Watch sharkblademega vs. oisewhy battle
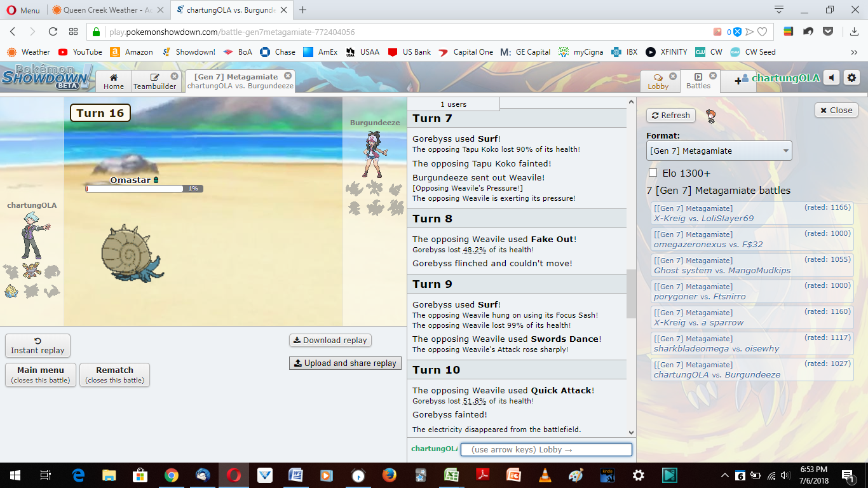This screenshot has width=868, height=488. 752,344
